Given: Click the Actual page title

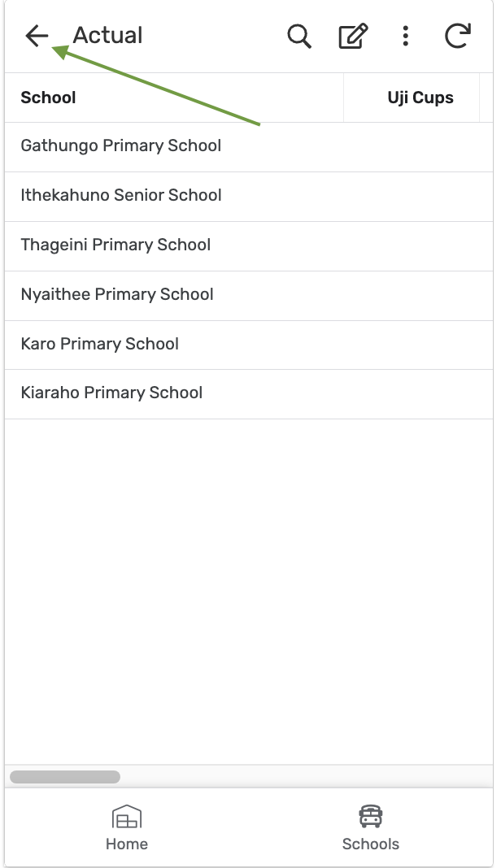Looking at the screenshot, I should [107, 36].
